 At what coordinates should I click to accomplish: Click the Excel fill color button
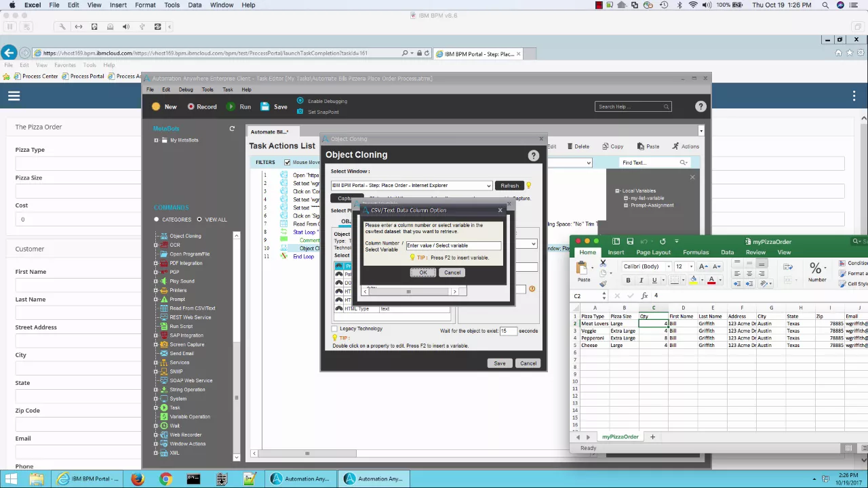693,281
